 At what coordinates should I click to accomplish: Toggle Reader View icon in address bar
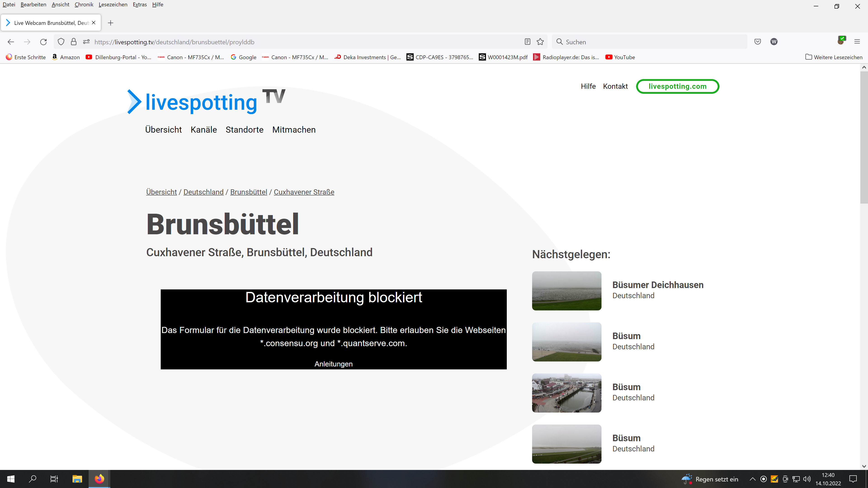click(527, 42)
